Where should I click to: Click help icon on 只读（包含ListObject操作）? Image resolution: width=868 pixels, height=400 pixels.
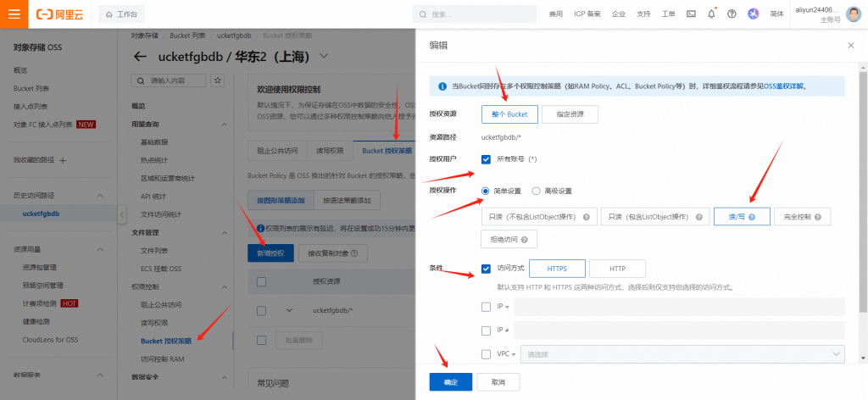698,218
